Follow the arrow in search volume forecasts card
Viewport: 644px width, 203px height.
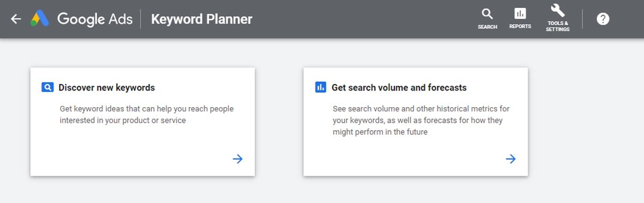(x=511, y=159)
